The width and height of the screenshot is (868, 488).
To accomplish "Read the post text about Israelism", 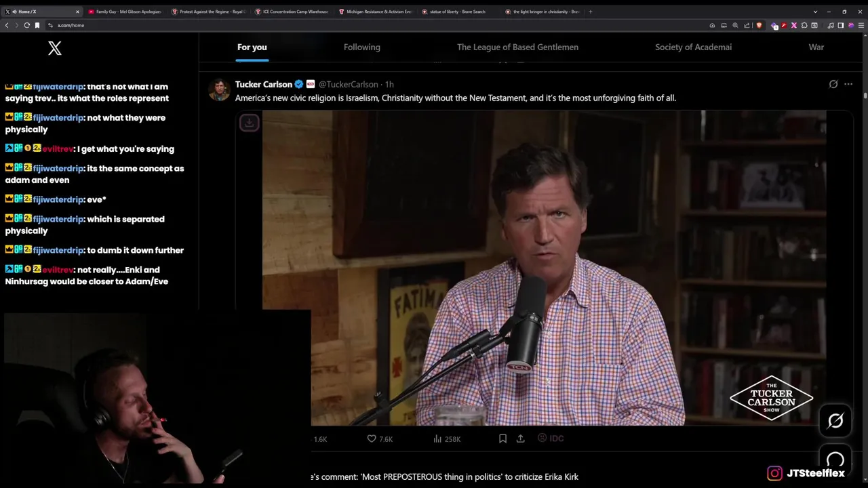I will 455,98.
